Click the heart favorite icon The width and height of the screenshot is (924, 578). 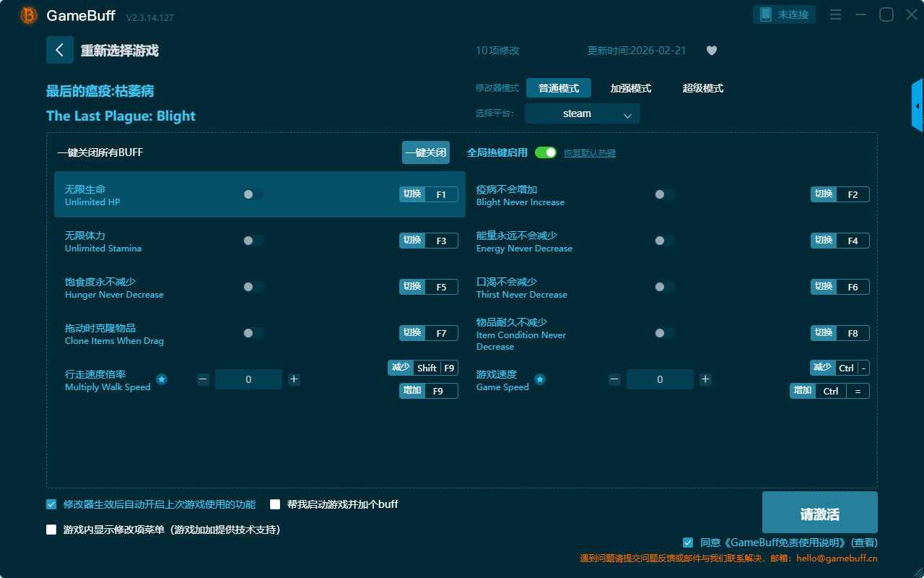[x=711, y=51]
